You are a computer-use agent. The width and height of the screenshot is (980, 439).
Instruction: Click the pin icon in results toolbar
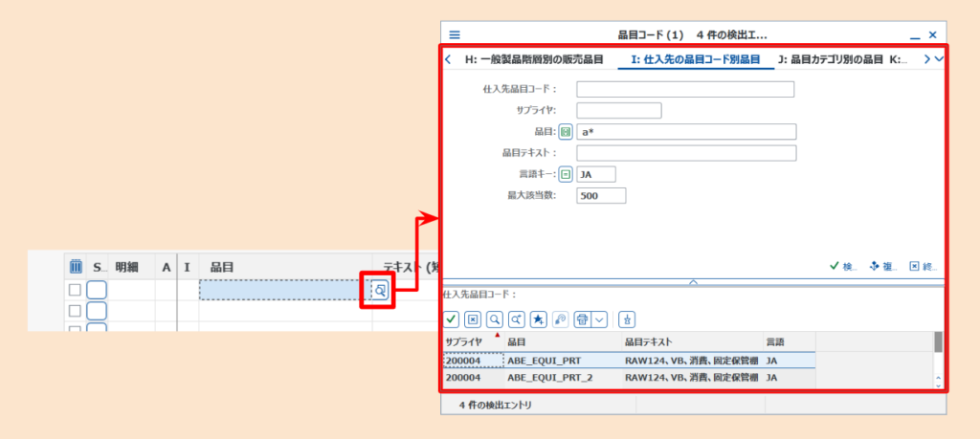(626, 319)
